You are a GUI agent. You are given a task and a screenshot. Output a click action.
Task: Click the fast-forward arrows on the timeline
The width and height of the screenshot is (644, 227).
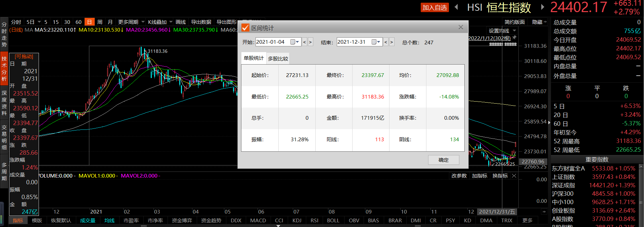tap(544, 212)
